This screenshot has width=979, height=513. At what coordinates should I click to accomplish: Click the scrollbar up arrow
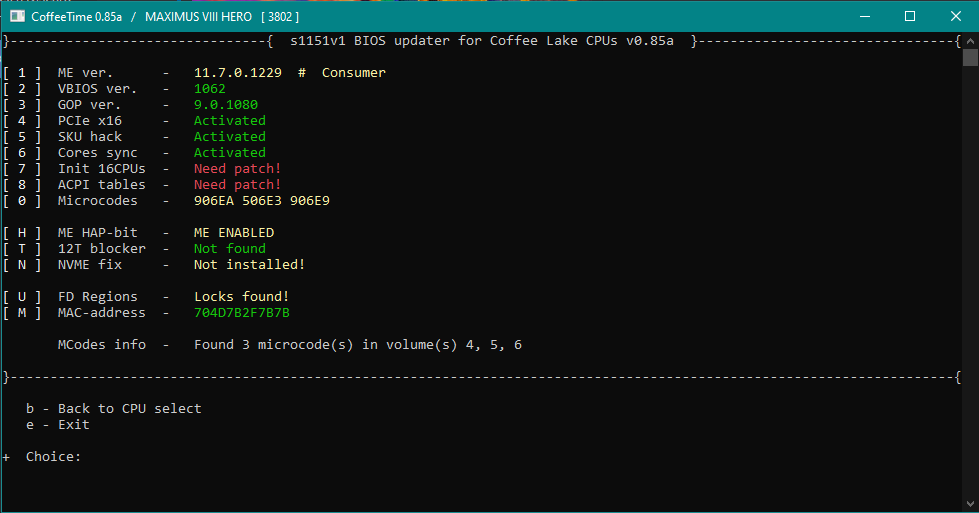point(970,41)
